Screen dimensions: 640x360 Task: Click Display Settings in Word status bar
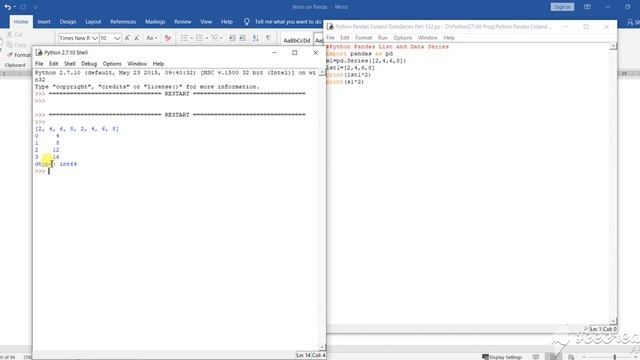[x=502, y=357]
